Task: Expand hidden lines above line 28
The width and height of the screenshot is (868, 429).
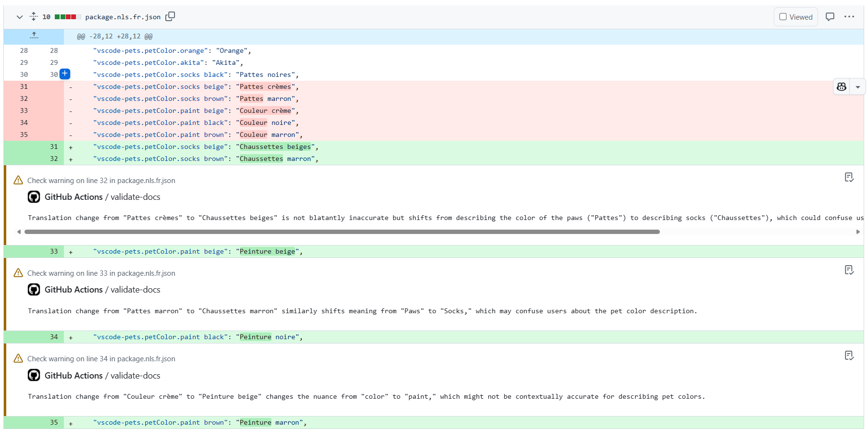Action: pyautogui.click(x=34, y=37)
